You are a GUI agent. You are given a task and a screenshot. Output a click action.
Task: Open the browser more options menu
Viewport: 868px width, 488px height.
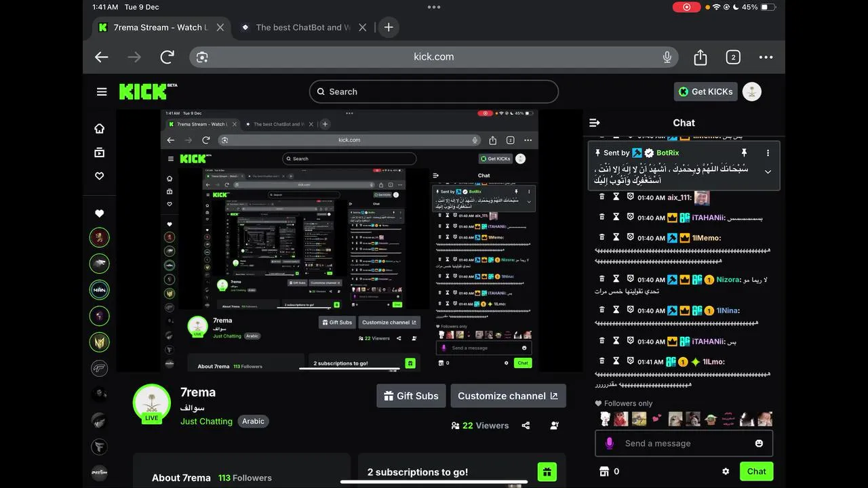766,57
